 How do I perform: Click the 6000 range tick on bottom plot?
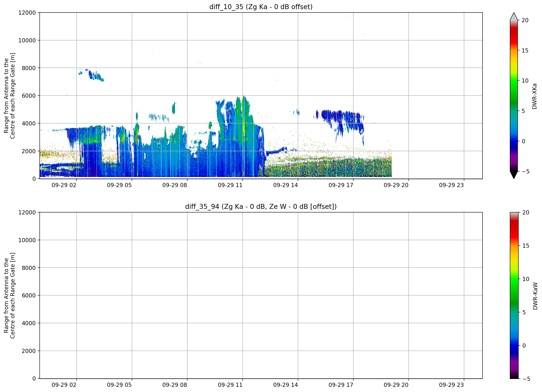29,295
